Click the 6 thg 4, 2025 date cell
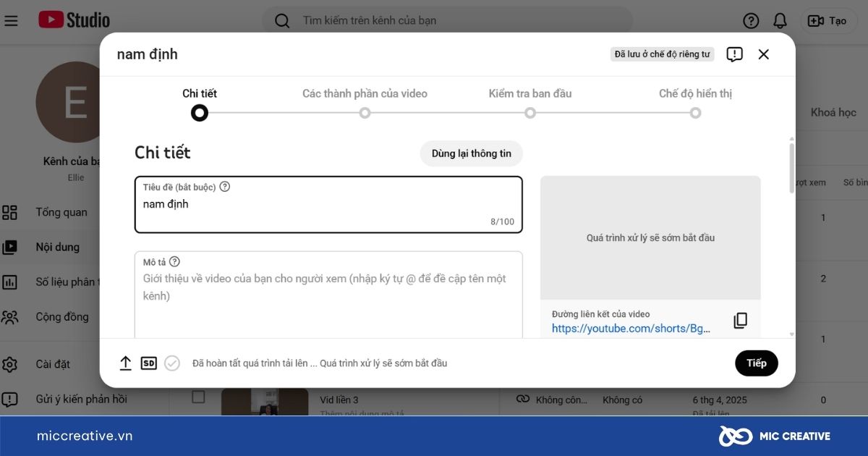Image resolution: width=868 pixels, height=456 pixels. pos(720,400)
